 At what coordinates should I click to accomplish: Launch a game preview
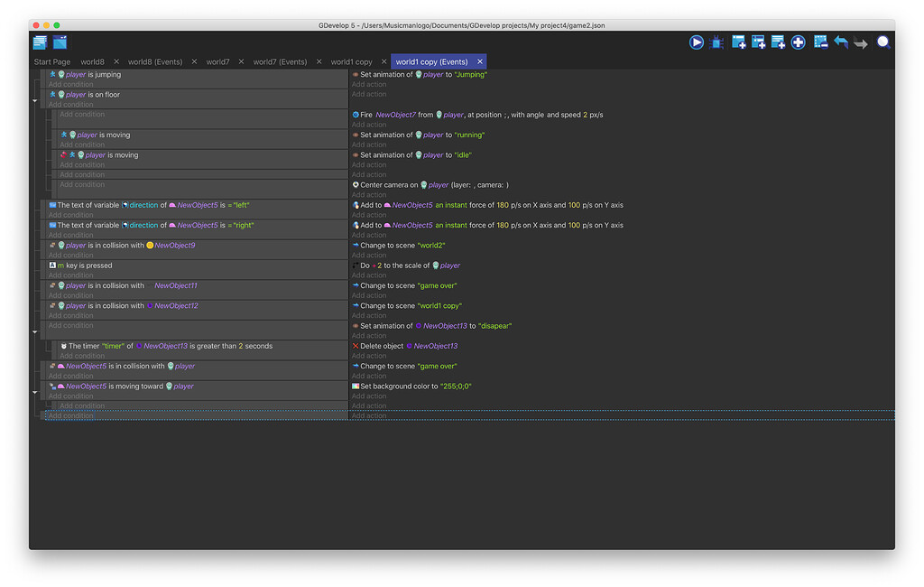697,41
